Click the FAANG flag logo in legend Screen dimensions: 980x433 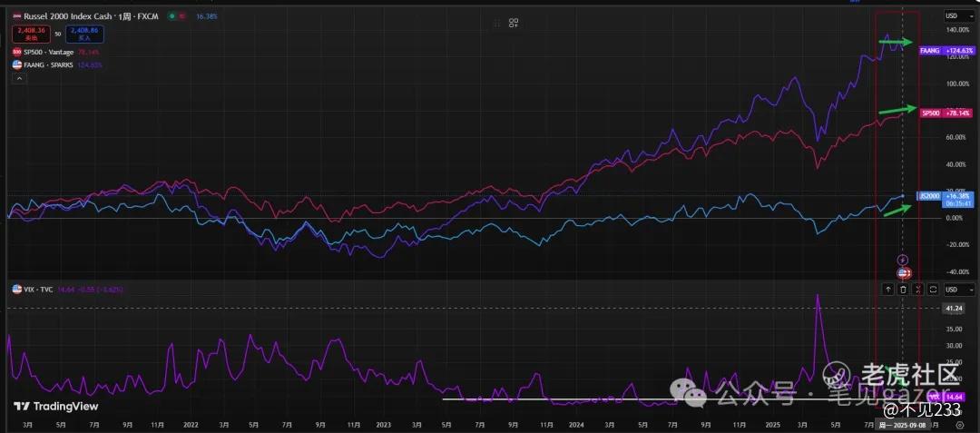(x=17, y=64)
